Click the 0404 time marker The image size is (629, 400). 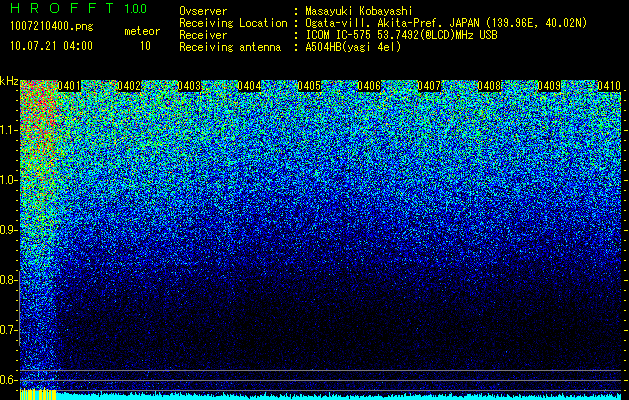[x=249, y=86]
